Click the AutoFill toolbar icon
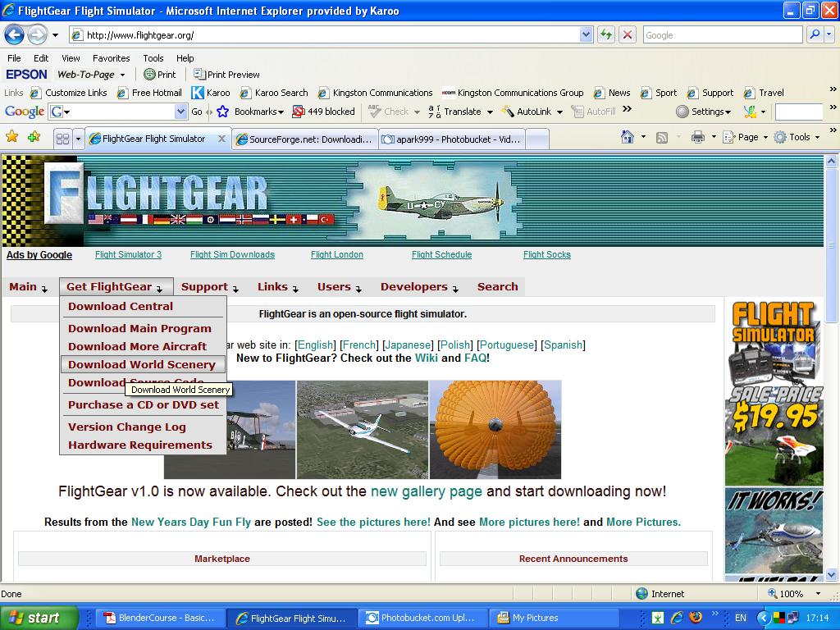 (577, 112)
